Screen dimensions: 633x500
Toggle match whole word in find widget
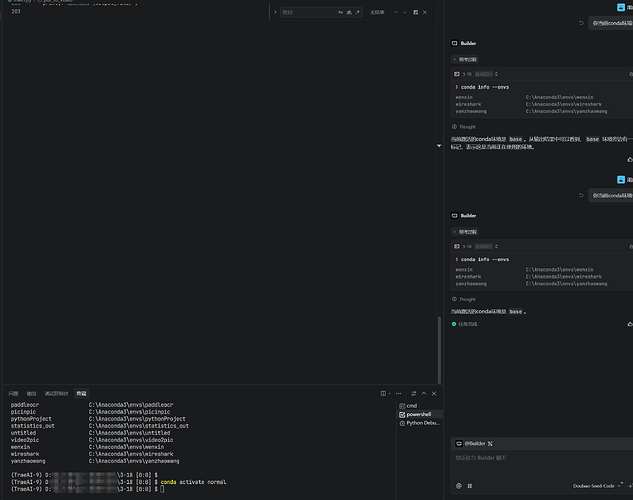349,13
